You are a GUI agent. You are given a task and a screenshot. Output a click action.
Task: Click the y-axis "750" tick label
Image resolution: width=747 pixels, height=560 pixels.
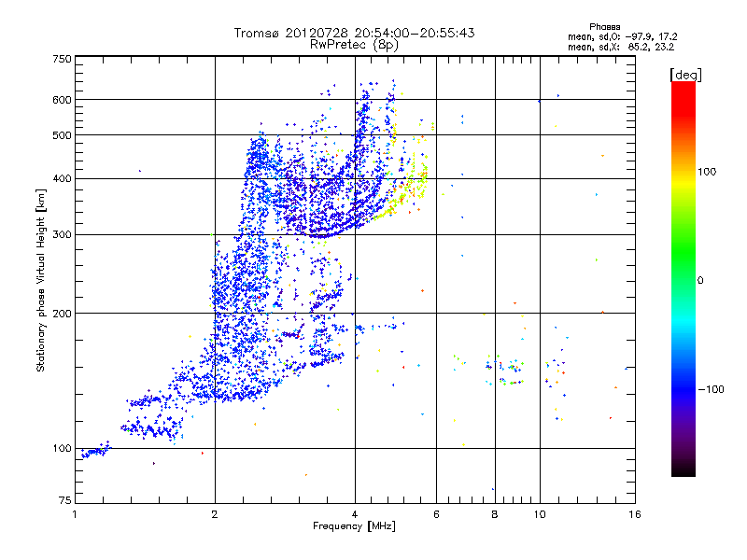coord(62,59)
